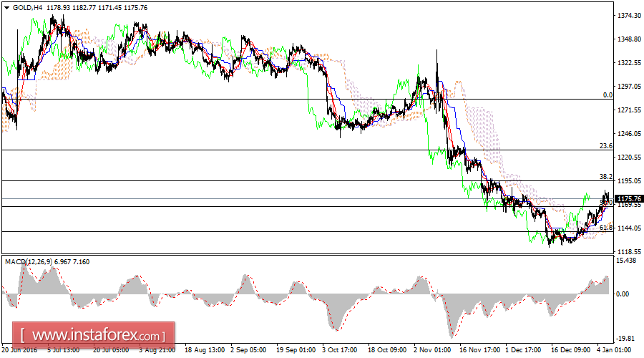
Task: Select the 61.8 Fibonacci level label
Action: 606,227
